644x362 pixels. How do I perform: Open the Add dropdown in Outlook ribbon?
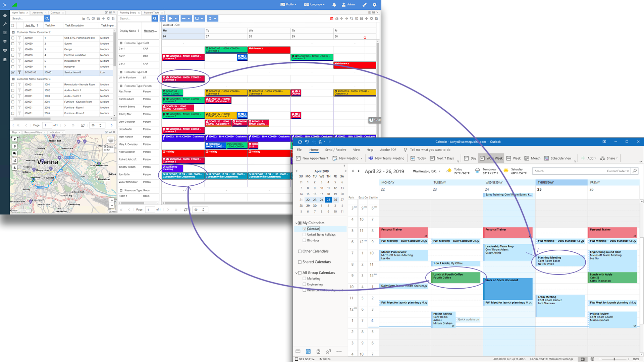pos(589,158)
